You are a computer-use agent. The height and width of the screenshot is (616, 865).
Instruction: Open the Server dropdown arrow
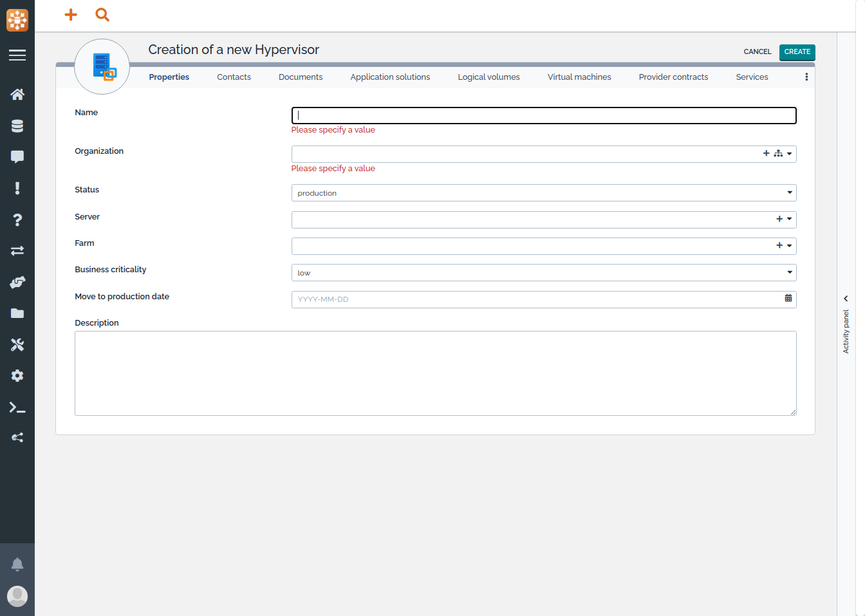(x=789, y=219)
